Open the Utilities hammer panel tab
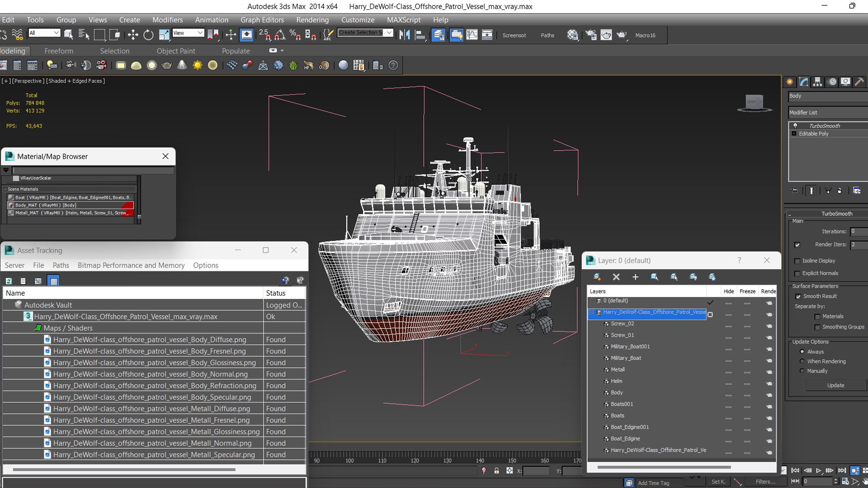The height and width of the screenshot is (488, 868). 859,82
